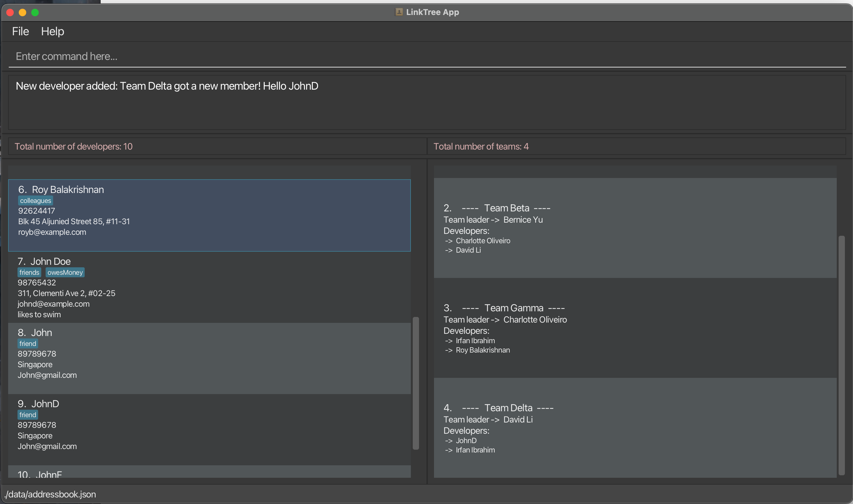
Task: Click the 'friend' tag on JohnD
Action: pyautogui.click(x=27, y=415)
